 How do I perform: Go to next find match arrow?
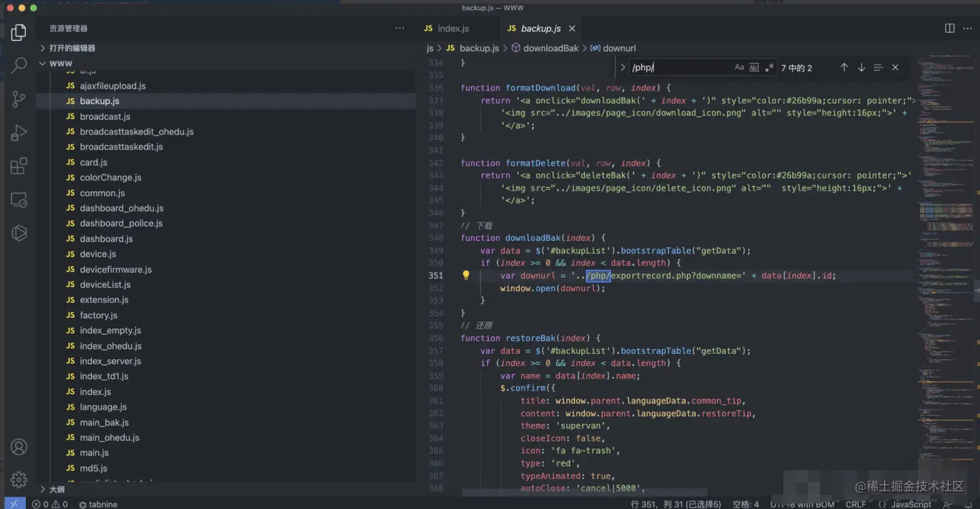[x=861, y=67]
